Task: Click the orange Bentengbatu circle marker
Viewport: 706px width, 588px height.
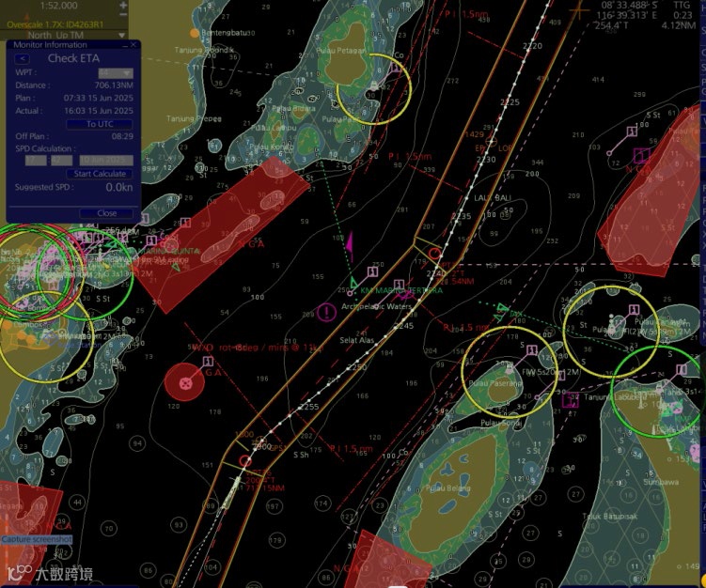Action: [x=195, y=33]
